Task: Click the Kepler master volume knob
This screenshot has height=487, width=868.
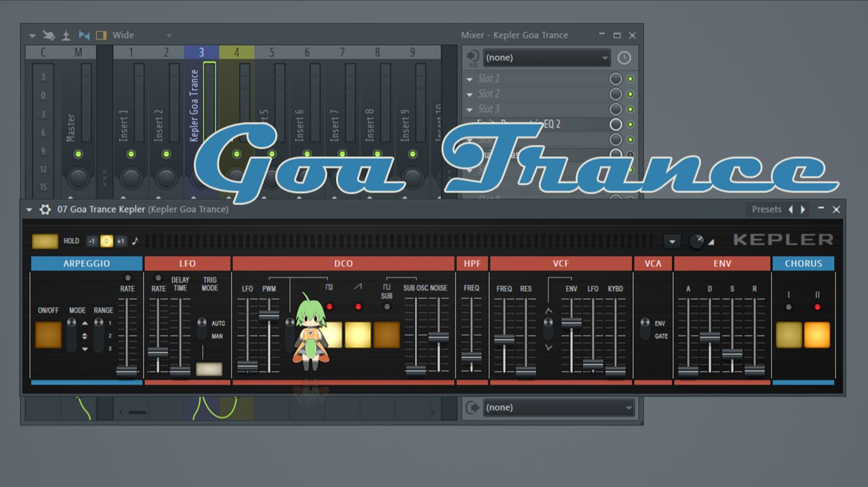Action: (696, 241)
